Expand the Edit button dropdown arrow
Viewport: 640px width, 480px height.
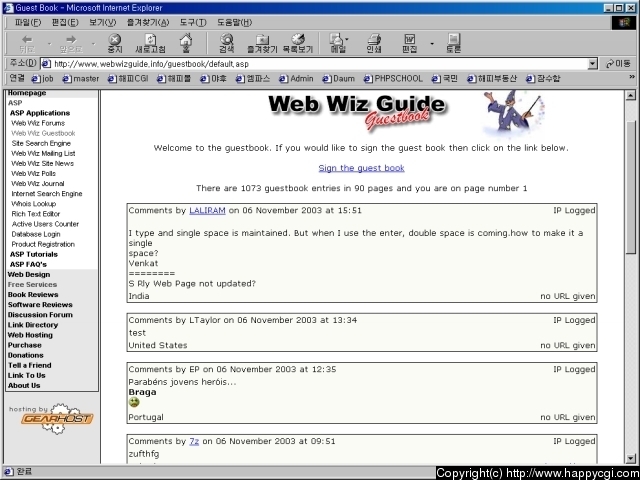click(432, 44)
